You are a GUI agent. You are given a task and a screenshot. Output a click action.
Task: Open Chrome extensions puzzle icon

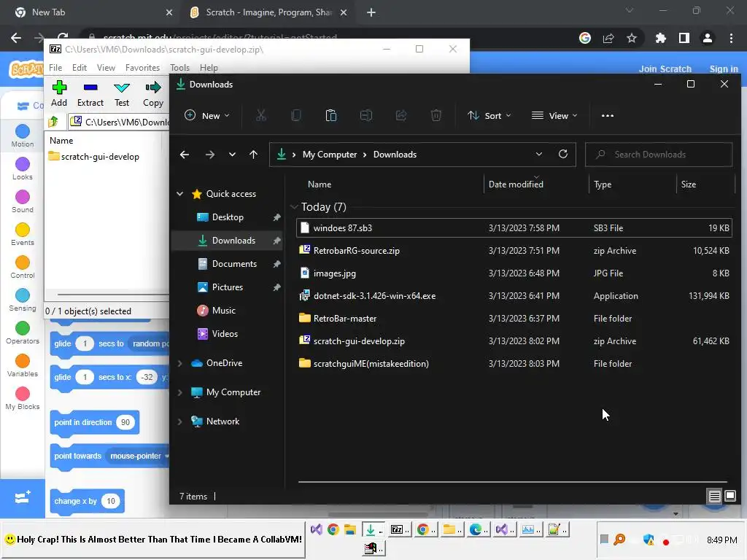tap(660, 38)
